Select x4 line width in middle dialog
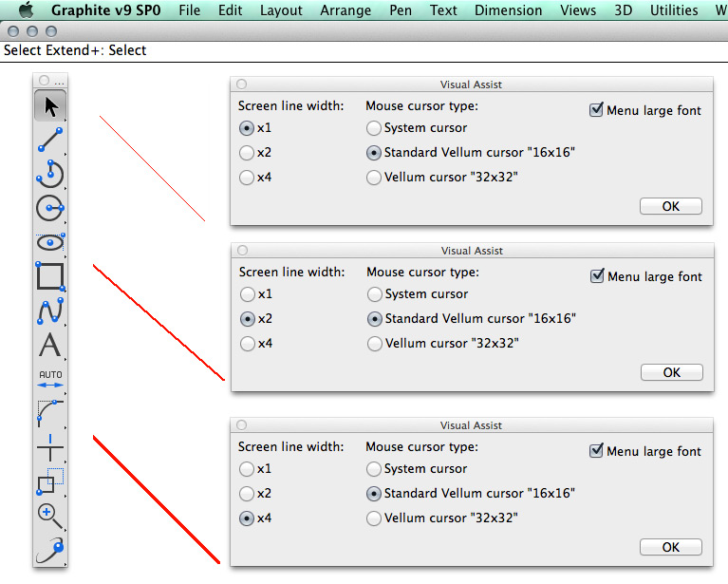The width and height of the screenshot is (728, 584). click(256, 344)
